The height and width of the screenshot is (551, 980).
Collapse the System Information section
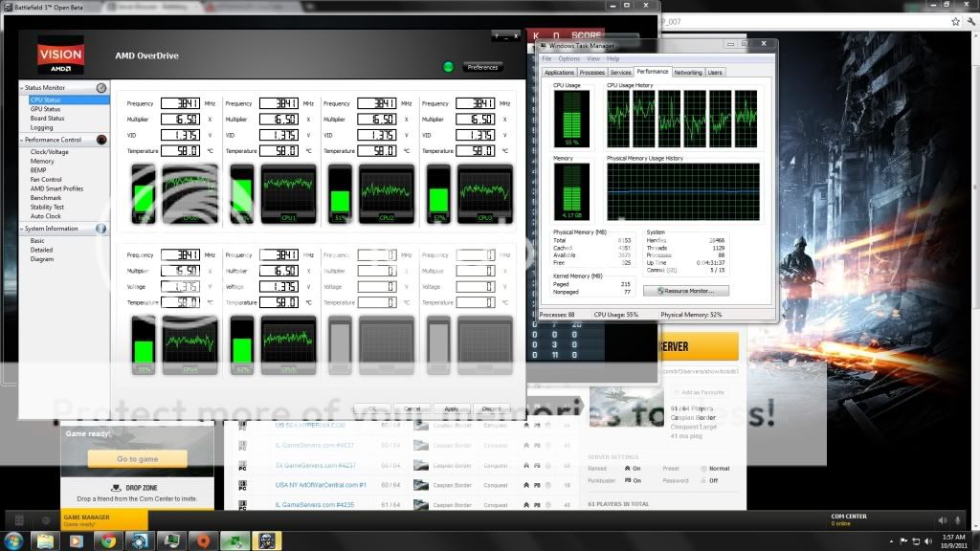tap(21, 229)
